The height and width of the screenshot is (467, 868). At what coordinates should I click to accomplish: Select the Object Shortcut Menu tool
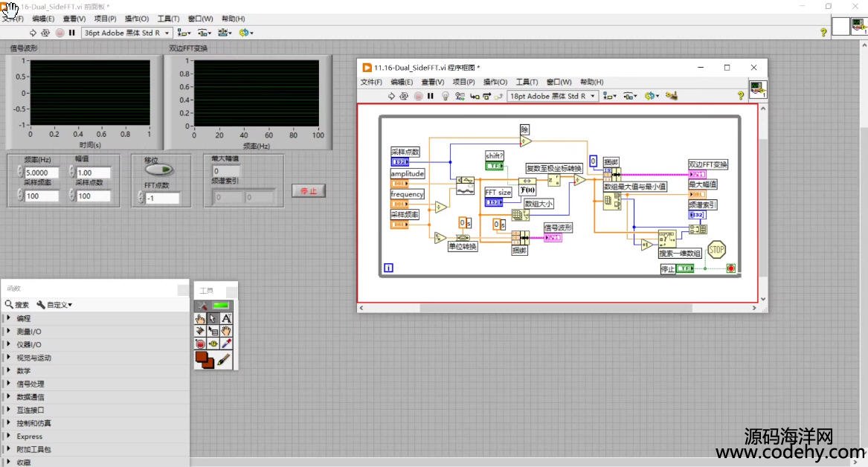pos(213,331)
